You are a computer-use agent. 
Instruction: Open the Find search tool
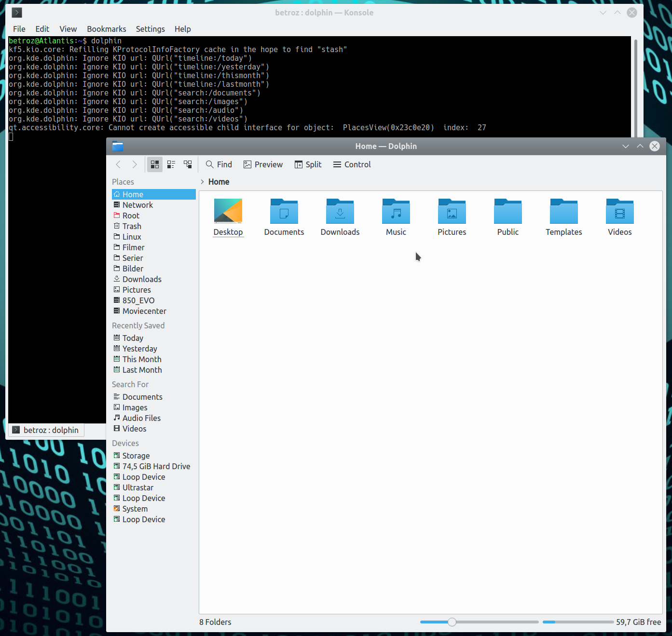tap(219, 164)
